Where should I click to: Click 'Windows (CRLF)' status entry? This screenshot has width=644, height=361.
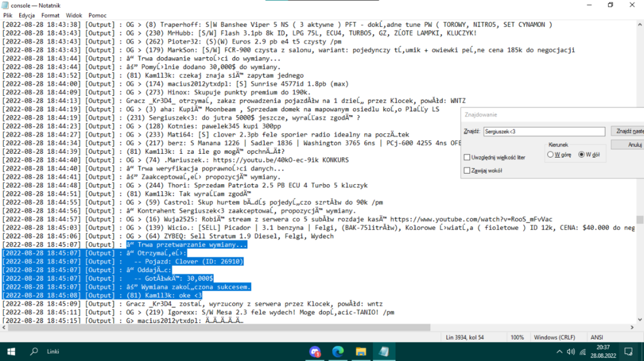554,337
